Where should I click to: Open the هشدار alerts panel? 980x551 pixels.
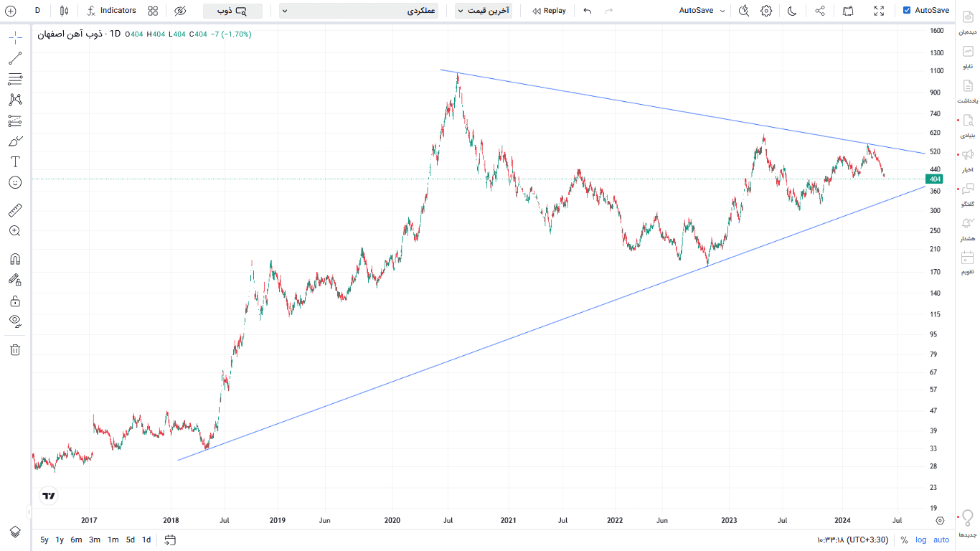tap(968, 228)
